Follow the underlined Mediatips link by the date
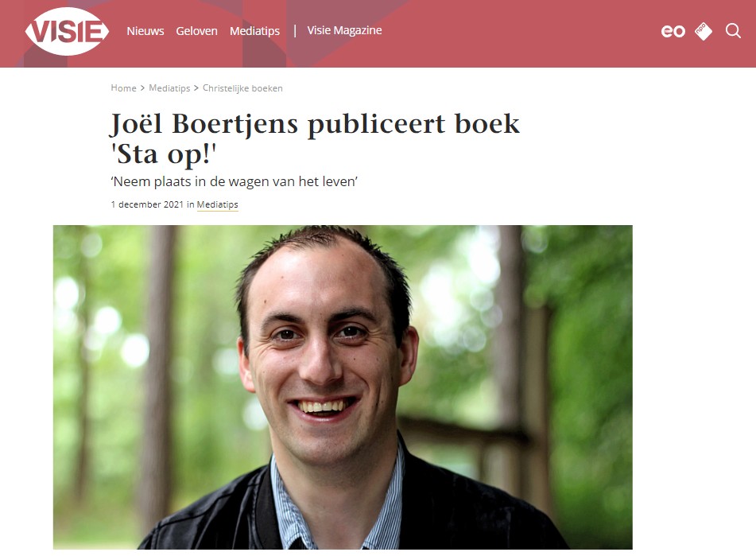Image resolution: width=756 pixels, height=556 pixels. pos(218,204)
